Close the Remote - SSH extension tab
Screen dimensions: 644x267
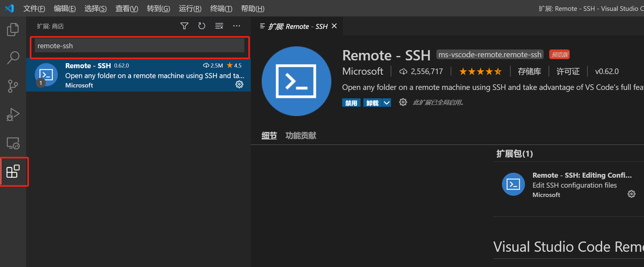[x=334, y=26]
